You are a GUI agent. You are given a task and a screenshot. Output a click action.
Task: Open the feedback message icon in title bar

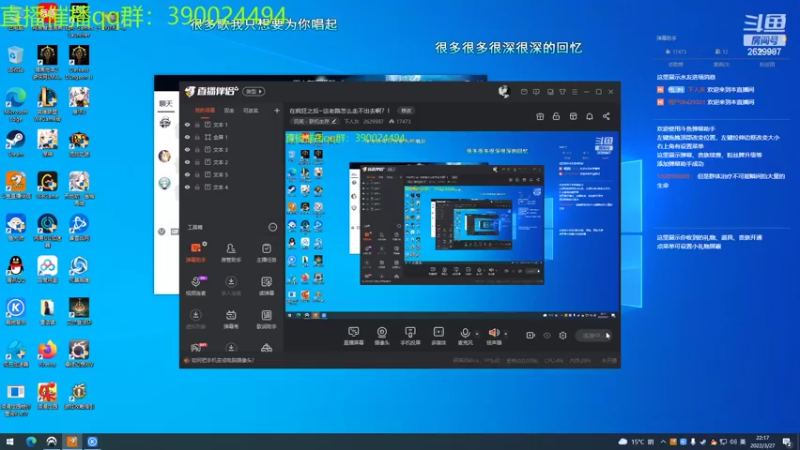point(536,92)
